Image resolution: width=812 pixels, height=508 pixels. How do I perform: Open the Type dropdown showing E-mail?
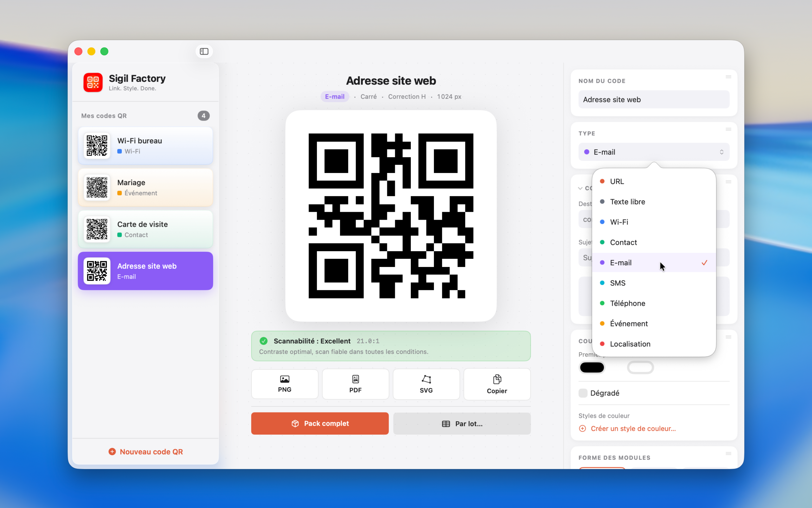coord(654,152)
